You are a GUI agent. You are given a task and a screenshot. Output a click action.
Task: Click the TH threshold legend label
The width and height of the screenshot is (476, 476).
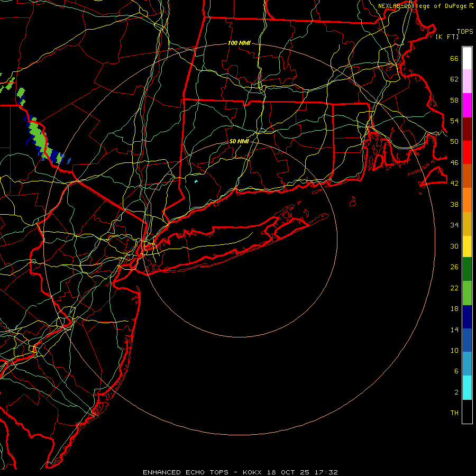pyautogui.click(x=454, y=413)
